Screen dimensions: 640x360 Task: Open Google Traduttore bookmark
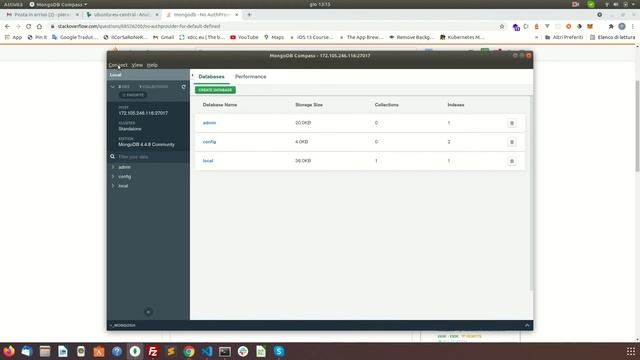[x=75, y=37]
